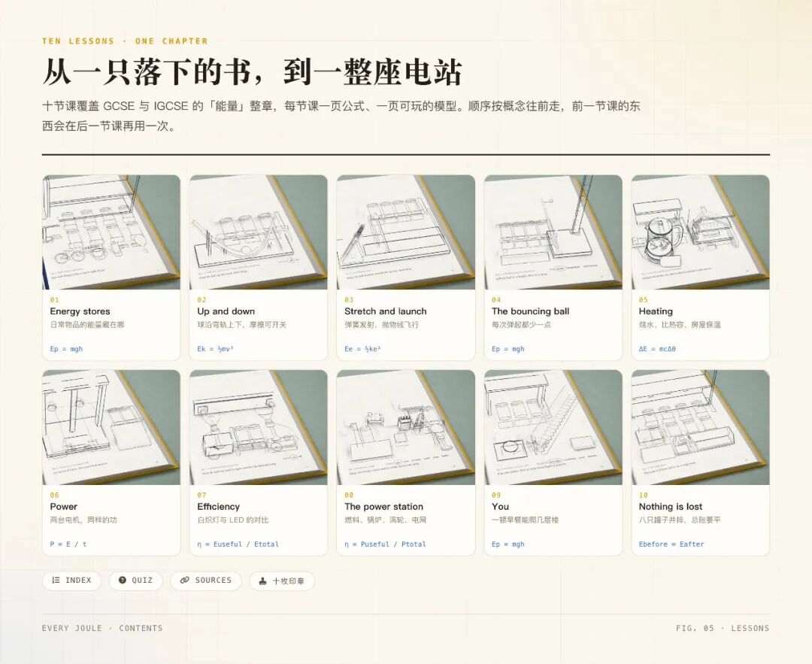Open the Power lesson thumbnail
This screenshot has height=664, width=812.
coord(111,427)
